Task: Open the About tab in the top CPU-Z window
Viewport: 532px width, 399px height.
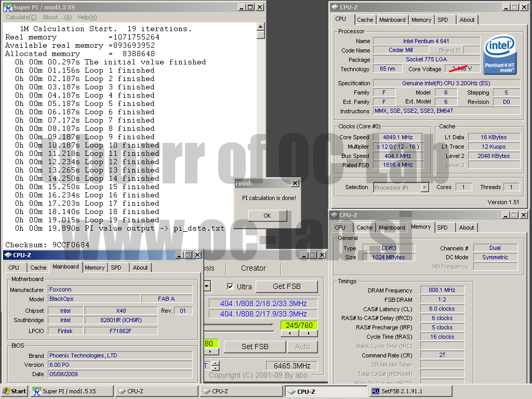Action: [x=467, y=20]
